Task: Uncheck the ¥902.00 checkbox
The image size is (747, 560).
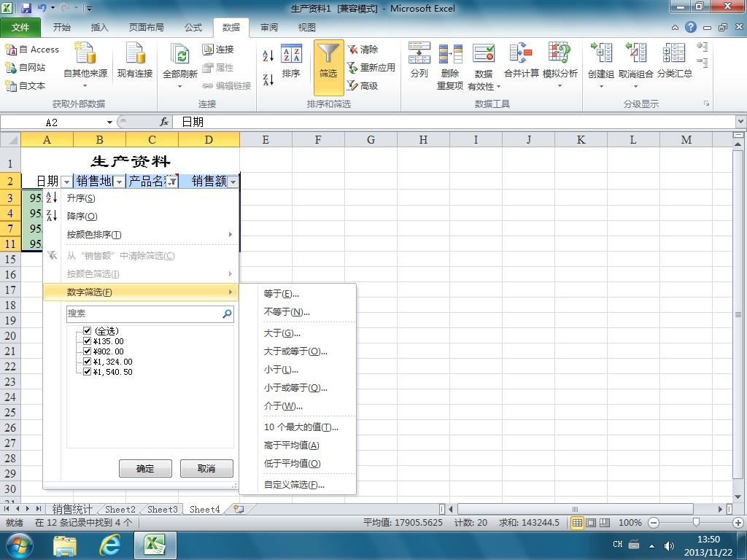Action: tap(88, 351)
